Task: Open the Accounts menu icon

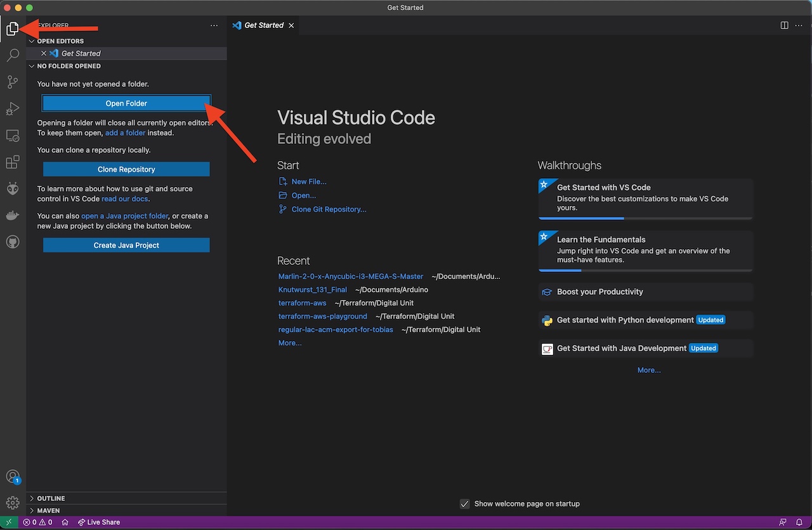Action: 13,477
